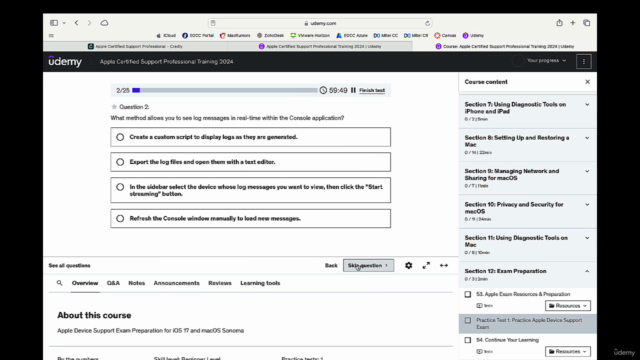Collapse Section 12: Exam Preparation

pyautogui.click(x=527, y=275)
